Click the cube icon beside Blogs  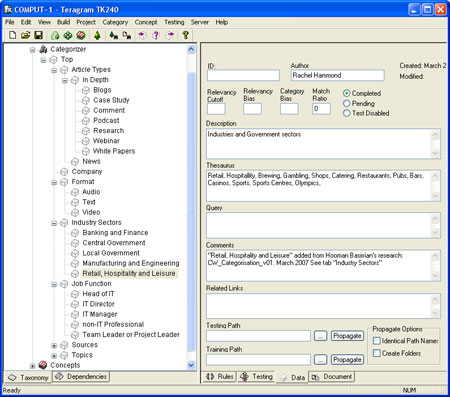[86, 90]
